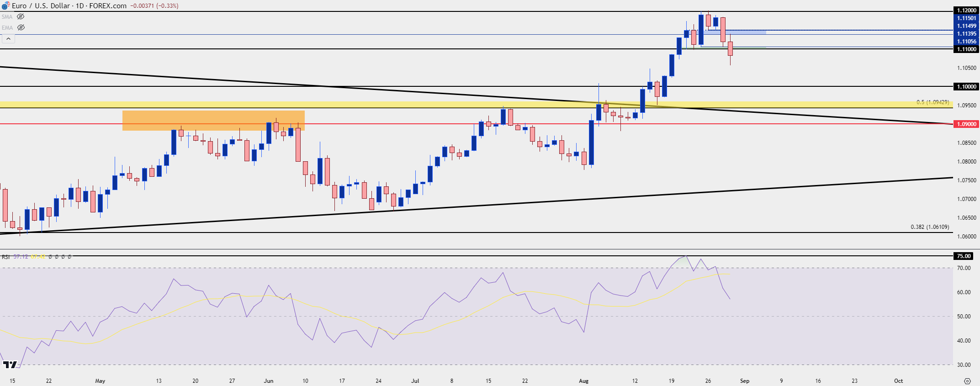980x386 pixels.
Task: Click the RSI value 57.12
Action: point(21,257)
